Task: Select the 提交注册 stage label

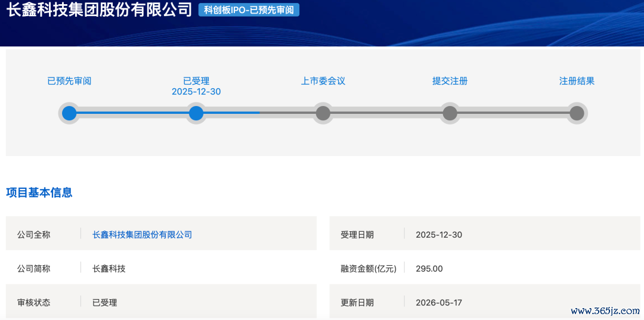Action: [x=450, y=81]
